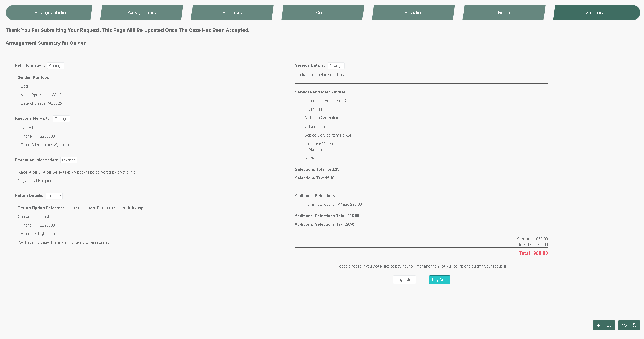This screenshot has width=644, height=339.
Task: Change the Service Details
Action: click(336, 66)
